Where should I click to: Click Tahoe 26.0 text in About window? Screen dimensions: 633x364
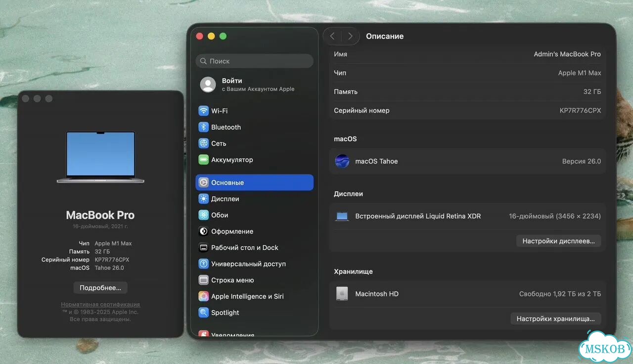click(x=109, y=268)
